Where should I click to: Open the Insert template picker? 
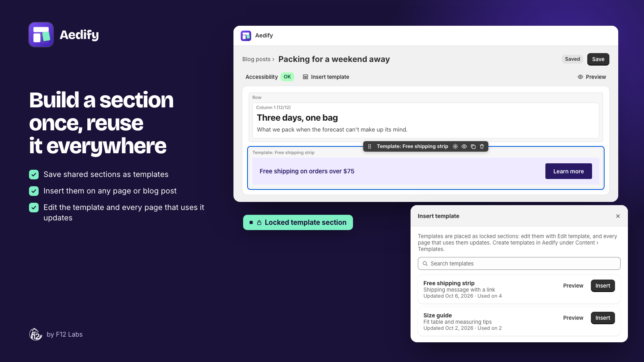(x=326, y=77)
